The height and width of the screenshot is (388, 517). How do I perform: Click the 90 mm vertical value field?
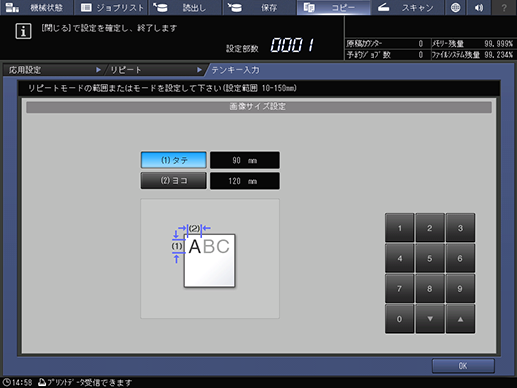(x=245, y=160)
